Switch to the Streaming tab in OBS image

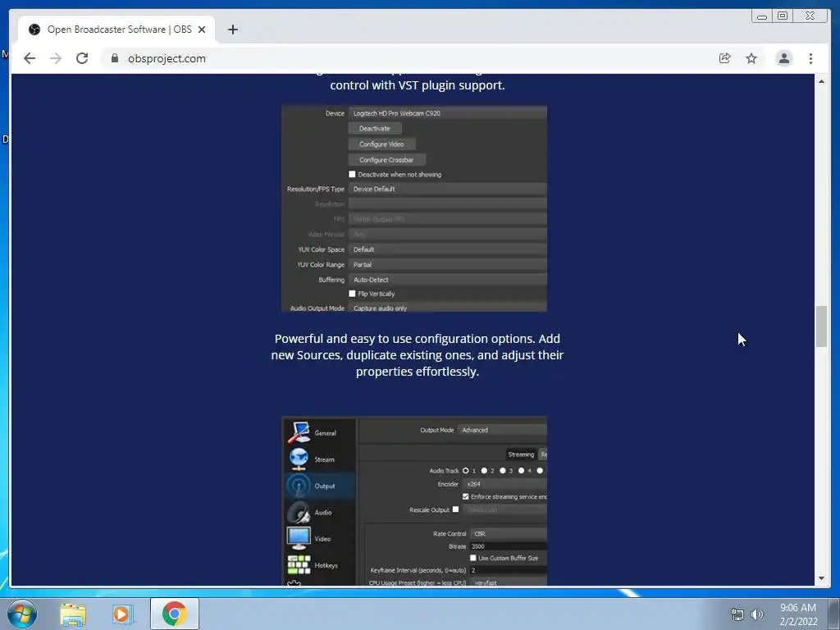click(x=521, y=454)
